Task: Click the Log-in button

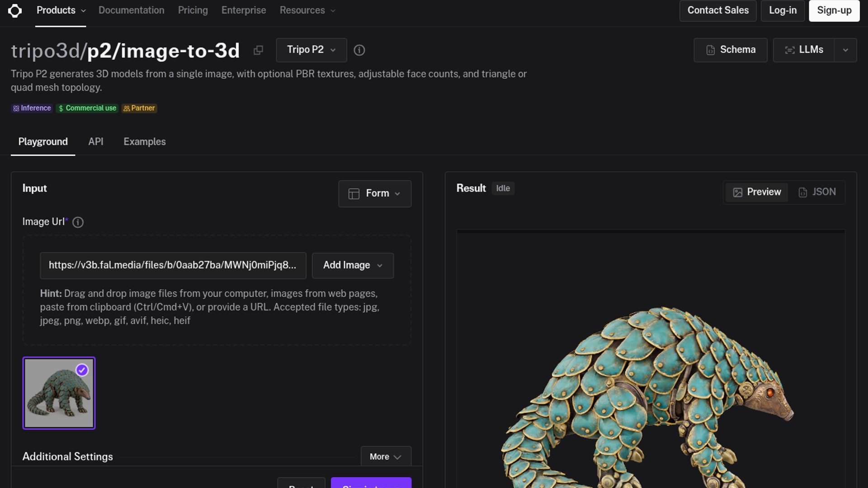Action: coord(783,10)
